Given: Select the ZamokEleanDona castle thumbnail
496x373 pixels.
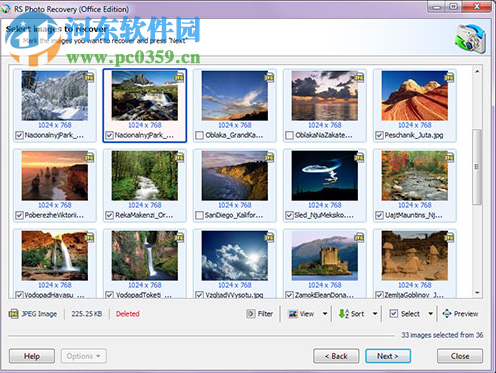Looking at the screenshot, I should pos(325,256).
